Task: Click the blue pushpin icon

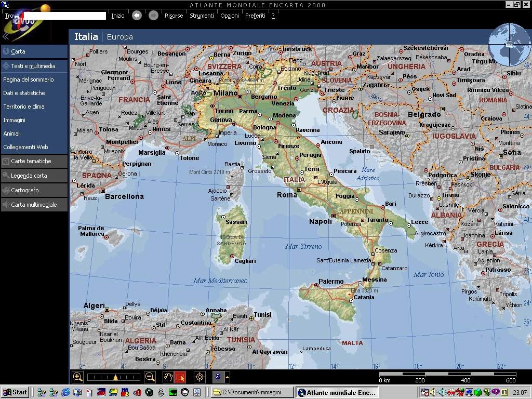Action: pyautogui.click(x=218, y=377)
